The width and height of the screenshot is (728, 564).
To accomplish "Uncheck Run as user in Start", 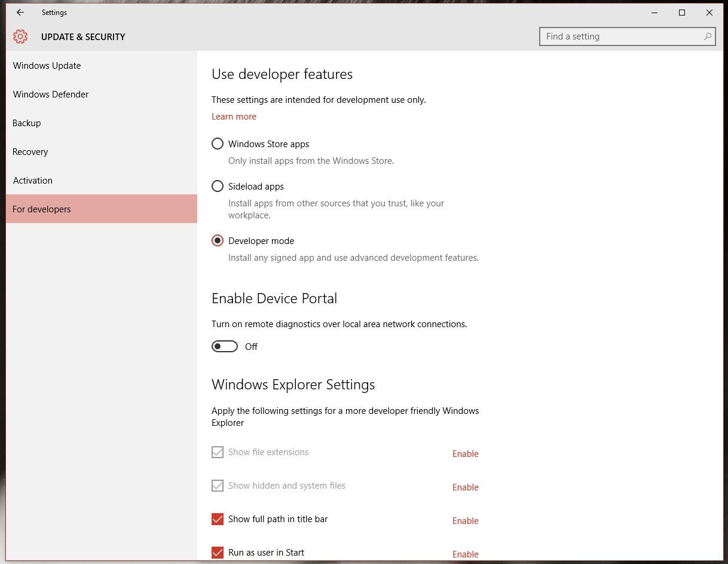I will 218,553.
